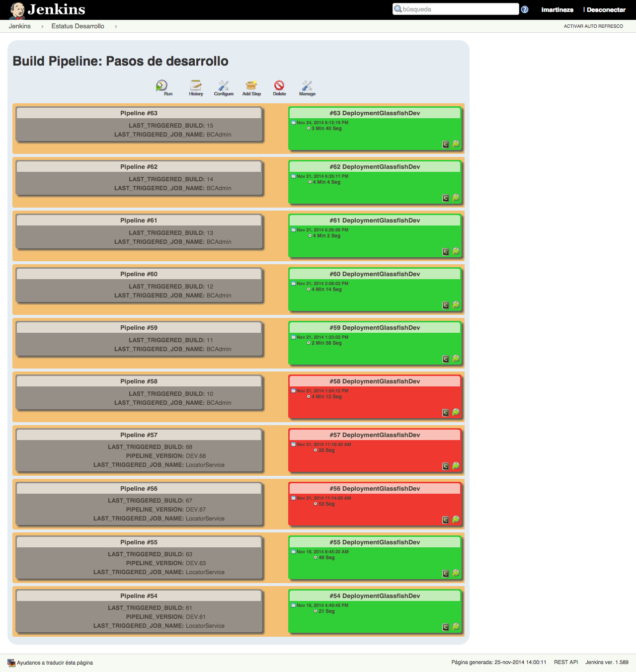Open #61 DeploymentGlassfishDev build title
The height and width of the screenshot is (672, 636).
pyautogui.click(x=375, y=221)
